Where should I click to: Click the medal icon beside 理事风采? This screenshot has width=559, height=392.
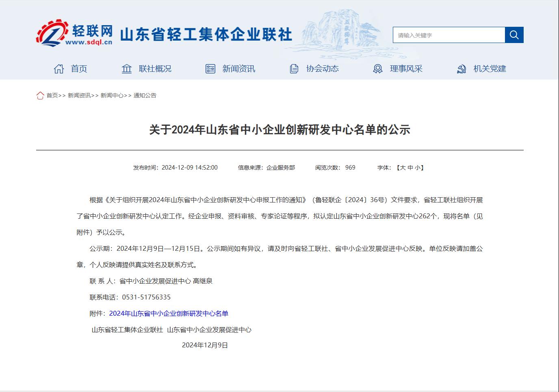coord(378,69)
